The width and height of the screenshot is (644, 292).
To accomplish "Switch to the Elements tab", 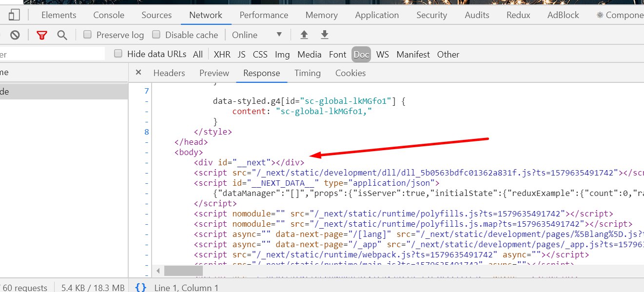I will point(59,15).
